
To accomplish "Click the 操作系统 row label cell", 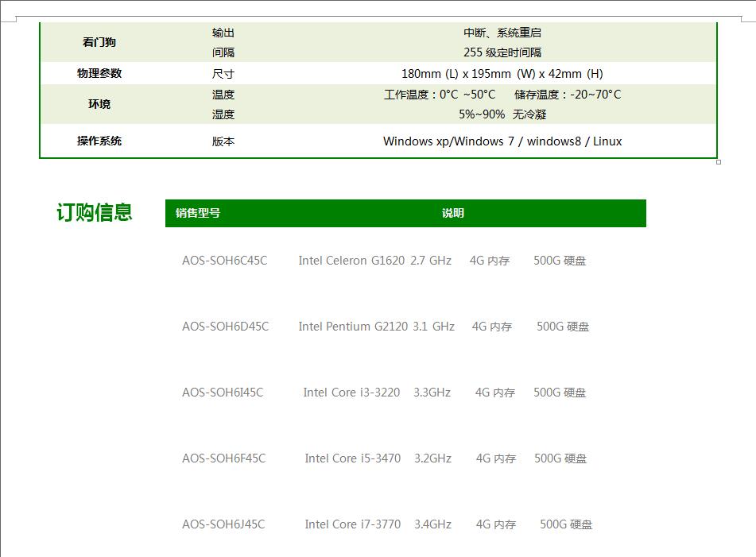I will [x=99, y=141].
